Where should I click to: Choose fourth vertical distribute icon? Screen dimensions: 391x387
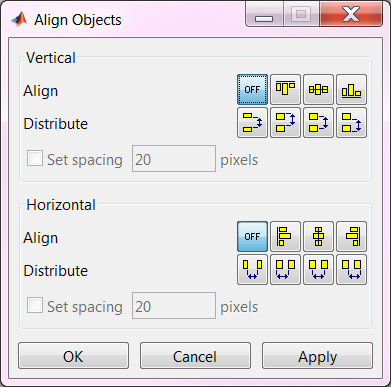tap(351, 122)
